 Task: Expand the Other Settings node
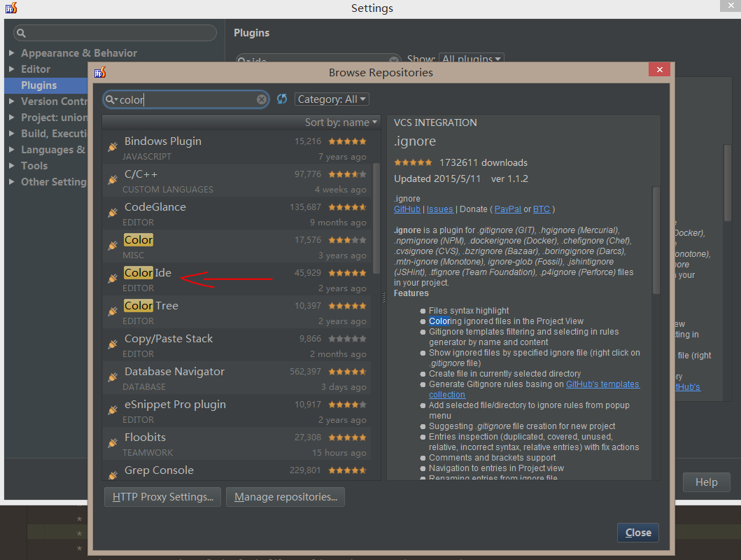pyautogui.click(x=11, y=181)
